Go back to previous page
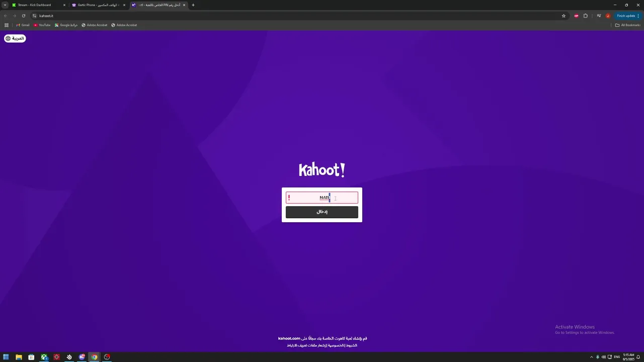The height and width of the screenshot is (362, 644). [6, 16]
